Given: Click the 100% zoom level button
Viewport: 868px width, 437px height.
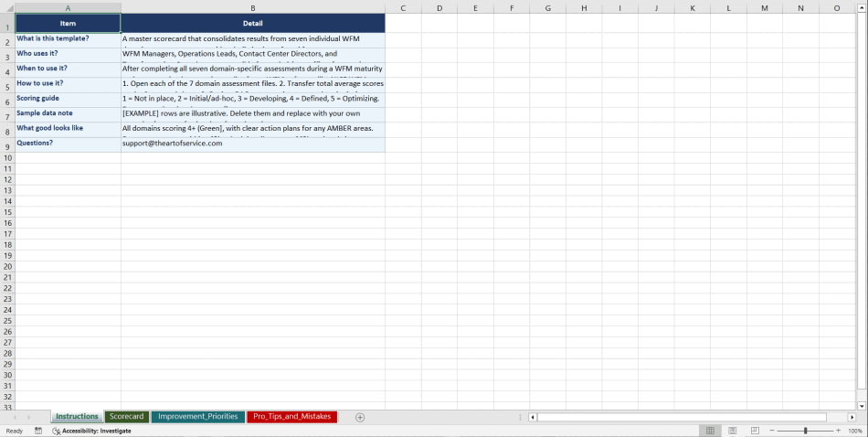Looking at the screenshot, I should (x=855, y=431).
